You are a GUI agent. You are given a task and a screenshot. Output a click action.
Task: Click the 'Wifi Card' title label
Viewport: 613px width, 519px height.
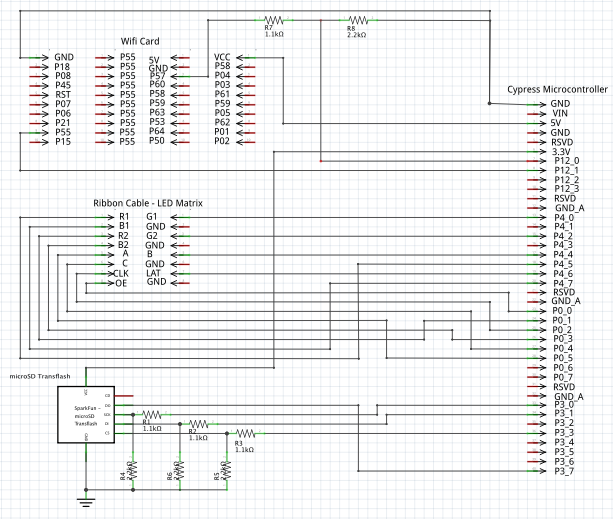[x=140, y=41]
